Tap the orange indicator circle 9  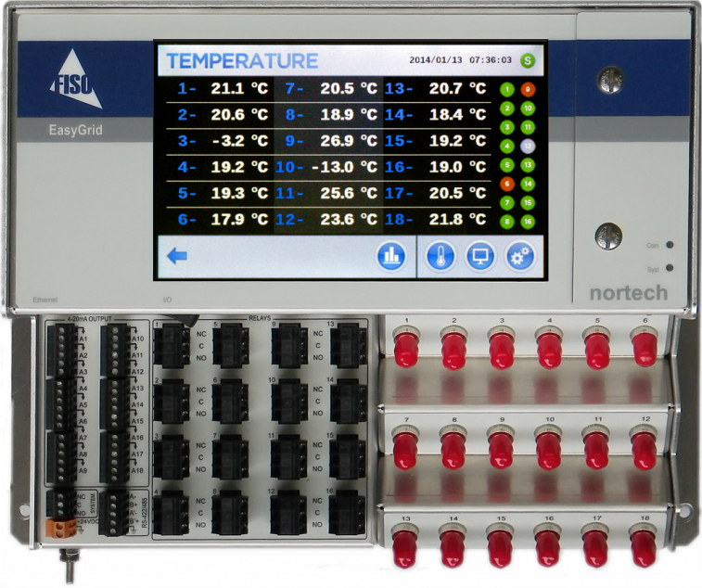coord(528,90)
